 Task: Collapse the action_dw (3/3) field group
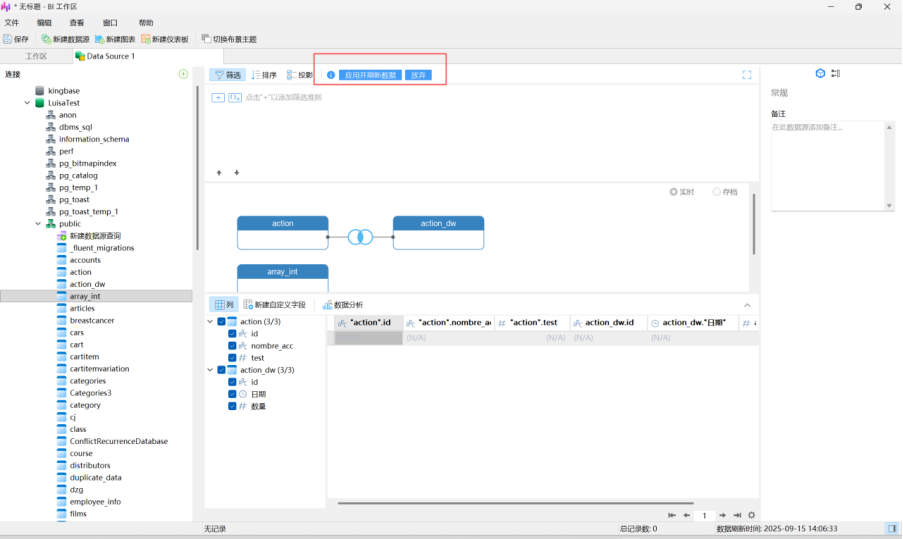tap(210, 370)
